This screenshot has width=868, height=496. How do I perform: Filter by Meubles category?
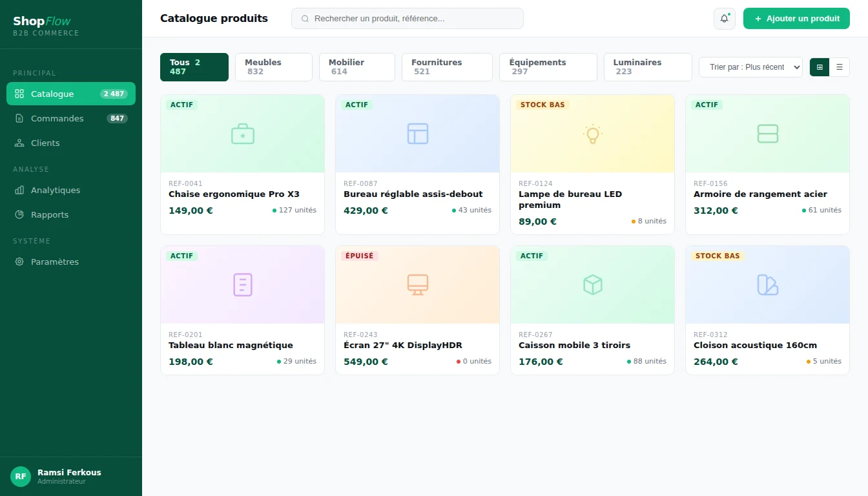pyautogui.click(x=274, y=67)
